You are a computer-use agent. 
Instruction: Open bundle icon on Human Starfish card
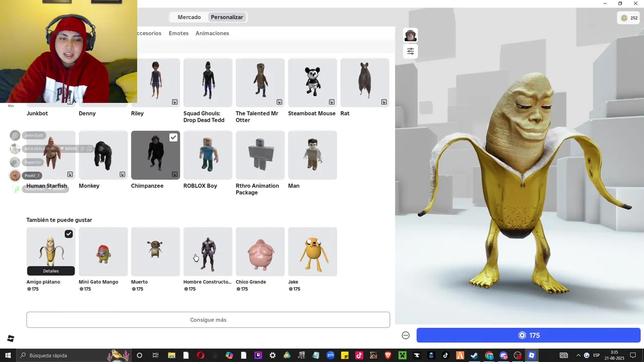(70, 174)
